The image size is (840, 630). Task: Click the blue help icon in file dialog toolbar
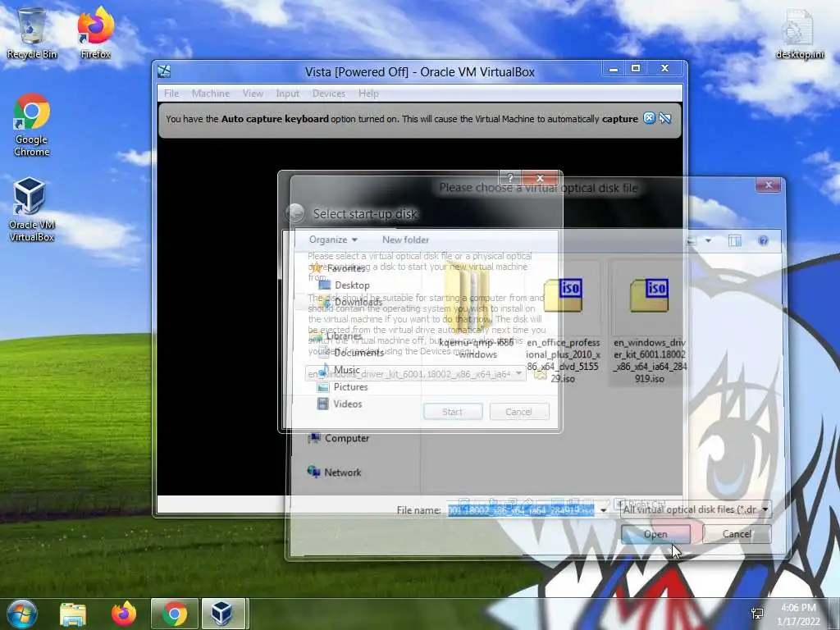pos(764,240)
